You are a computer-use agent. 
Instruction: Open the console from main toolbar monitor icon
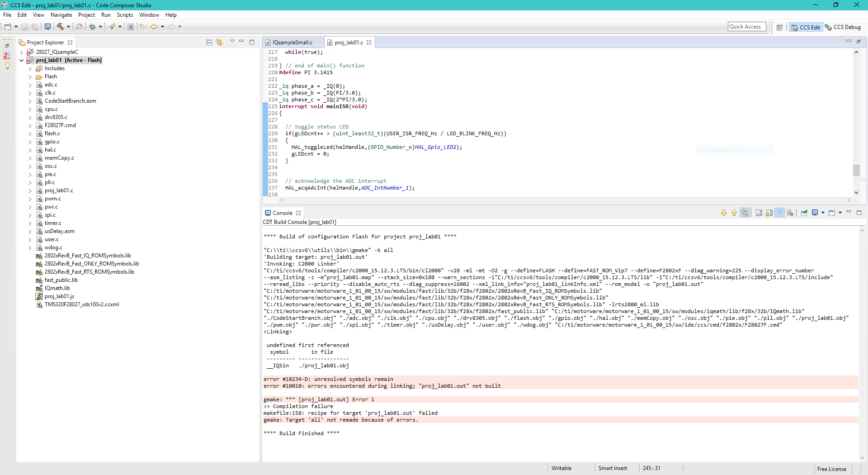[x=47, y=27]
